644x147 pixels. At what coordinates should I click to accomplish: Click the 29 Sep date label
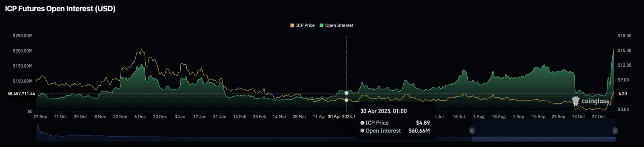(x=558, y=116)
